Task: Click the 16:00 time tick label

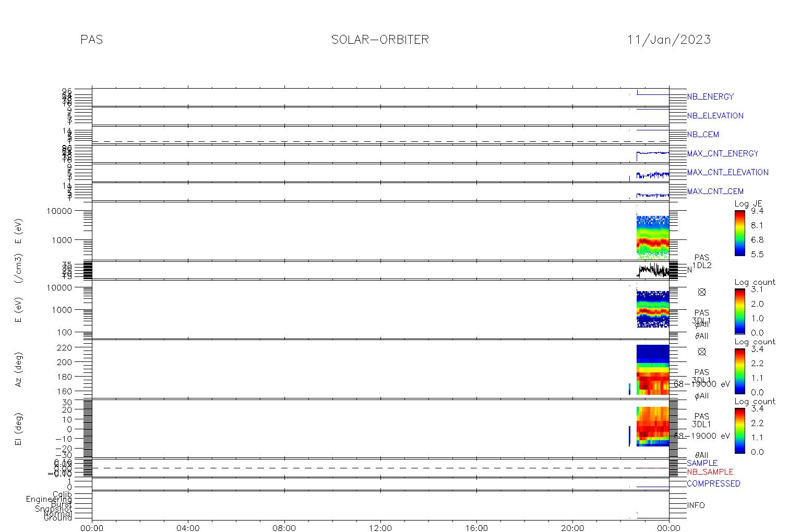Action: [476, 528]
